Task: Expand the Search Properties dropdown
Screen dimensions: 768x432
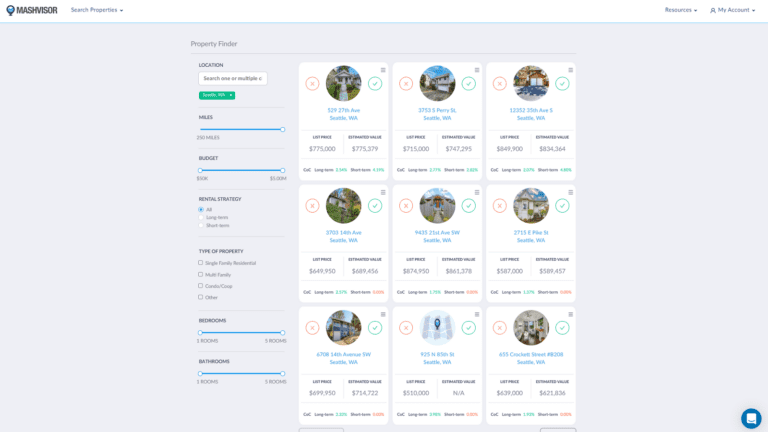Action: tap(97, 10)
